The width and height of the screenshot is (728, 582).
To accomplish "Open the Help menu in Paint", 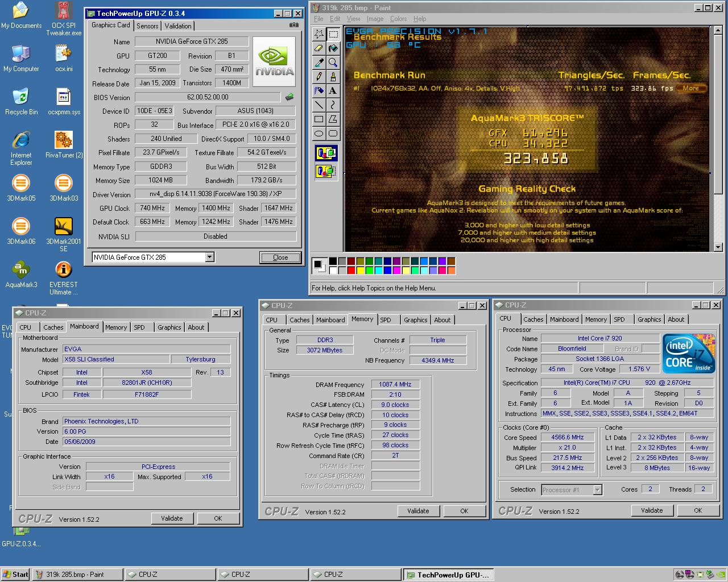I will tap(420, 19).
